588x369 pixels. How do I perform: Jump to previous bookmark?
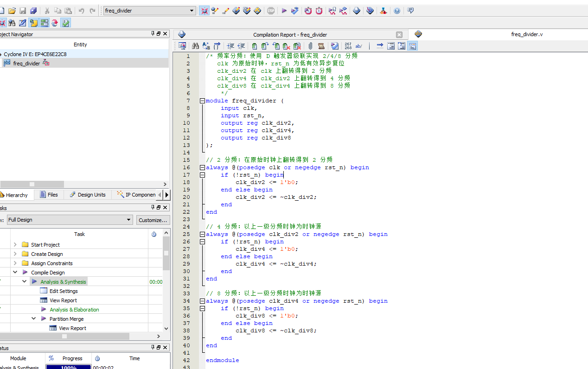click(276, 46)
